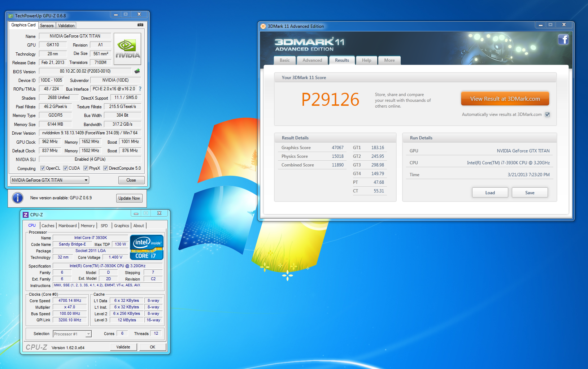
Task: Click the GT1 result 183.16
Action: [x=378, y=148]
